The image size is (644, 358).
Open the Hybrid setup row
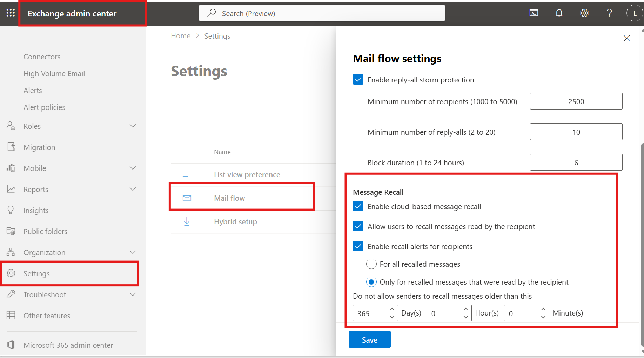(253, 222)
